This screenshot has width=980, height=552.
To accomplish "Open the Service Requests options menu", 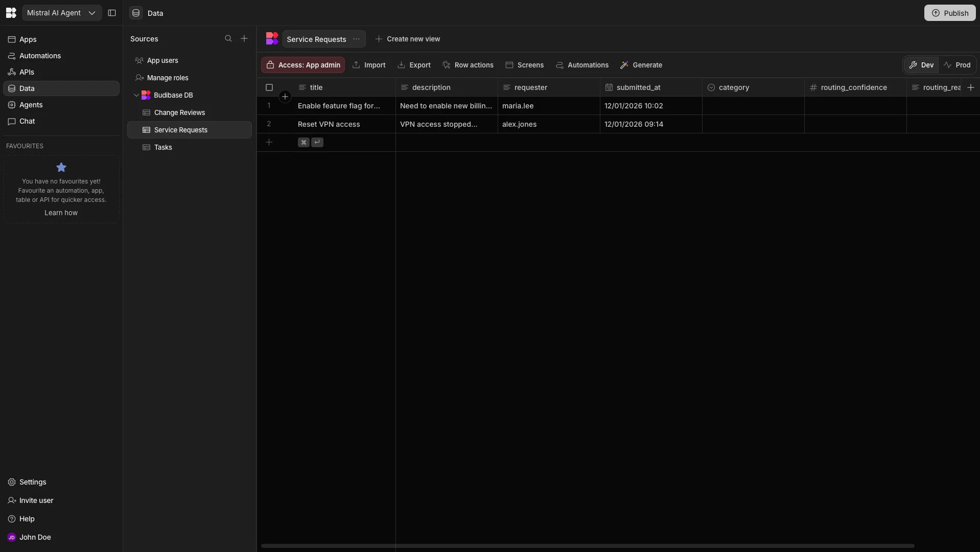I will [356, 38].
